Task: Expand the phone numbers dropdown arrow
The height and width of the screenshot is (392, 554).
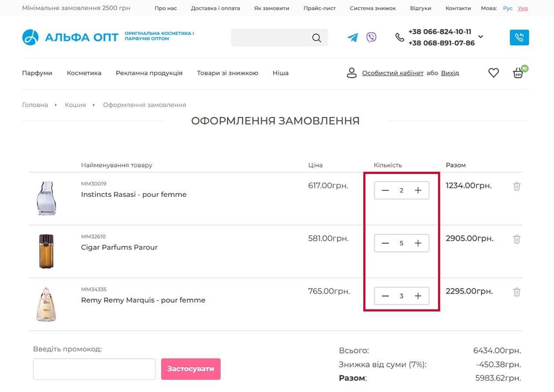Action: click(x=481, y=37)
